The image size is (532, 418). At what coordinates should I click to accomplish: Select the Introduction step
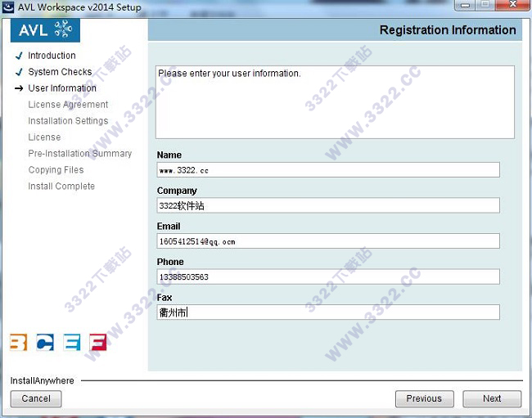click(52, 56)
